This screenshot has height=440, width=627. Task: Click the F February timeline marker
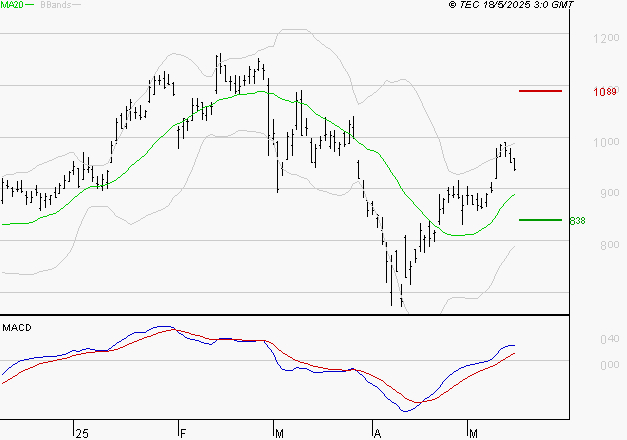183,434
